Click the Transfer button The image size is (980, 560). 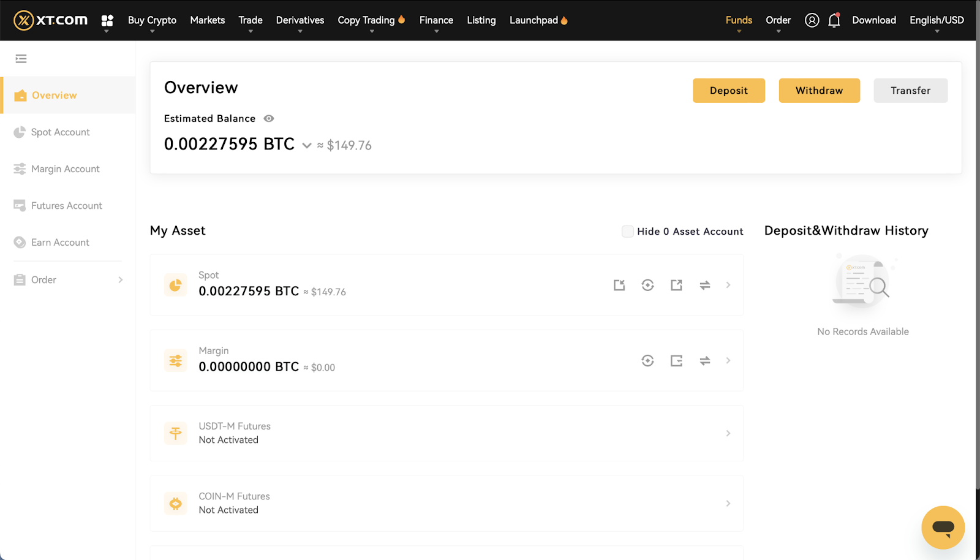[910, 91]
